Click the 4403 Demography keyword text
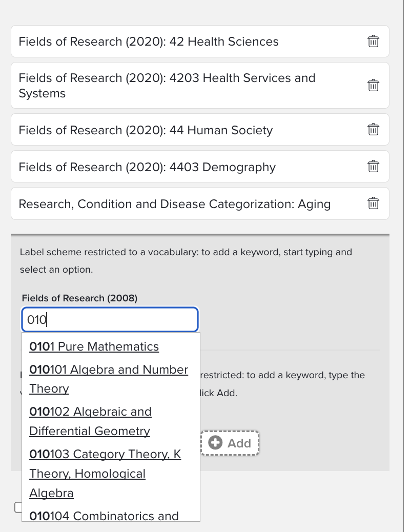 [x=147, y=167]
